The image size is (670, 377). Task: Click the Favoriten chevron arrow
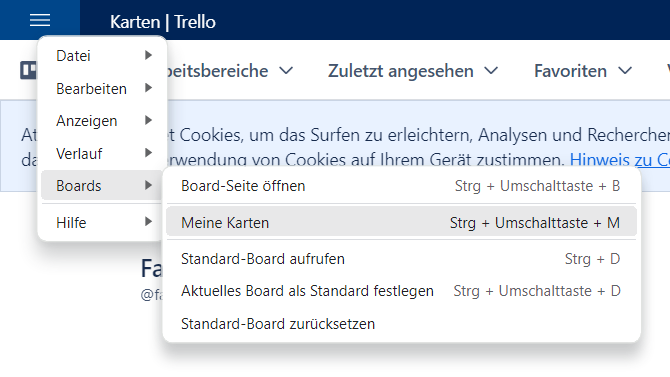click(625, 71)
